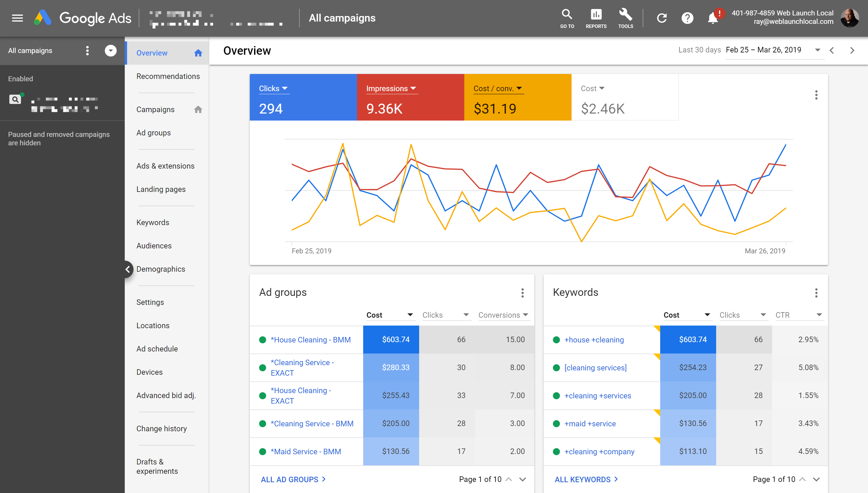Open the [cleaning services] keyword link

595,368
